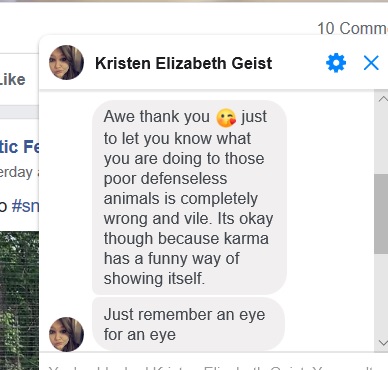
Task: Click the kissing face emoji in message
Action: pos(226,118)
